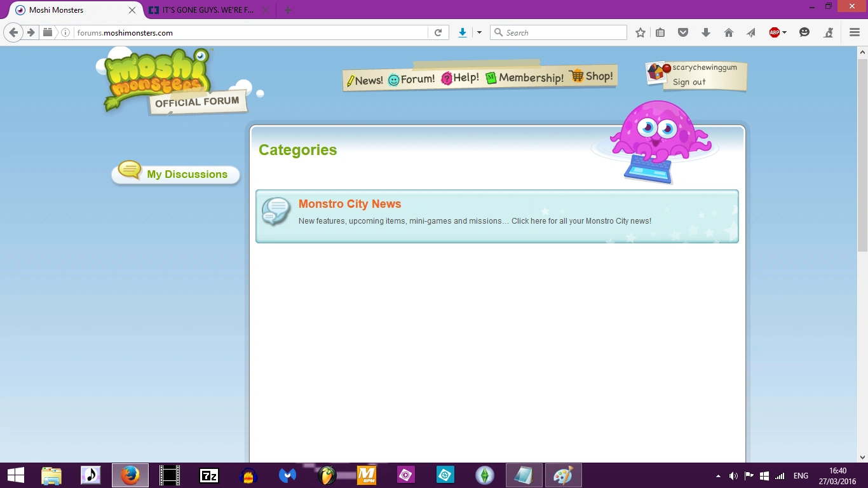Click in the address bar URL field
The image size is (868, 488).
(x=250, y=32)
